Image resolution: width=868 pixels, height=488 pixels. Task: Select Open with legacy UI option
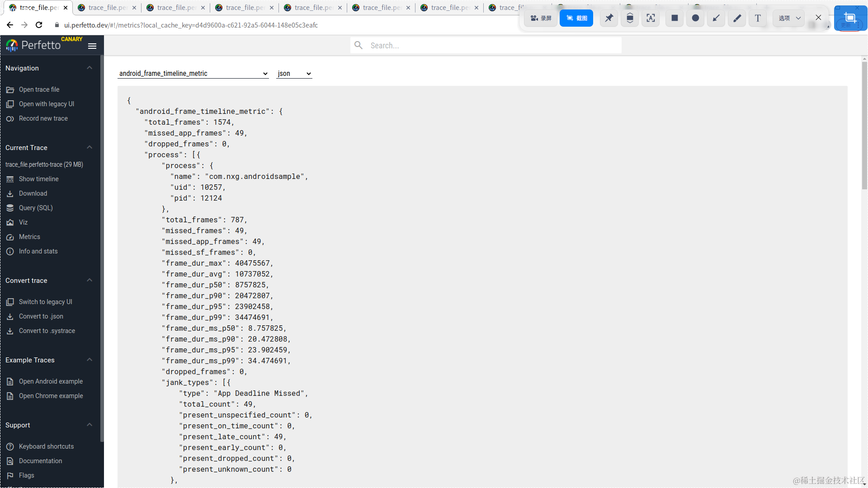(x=47, y=103)
